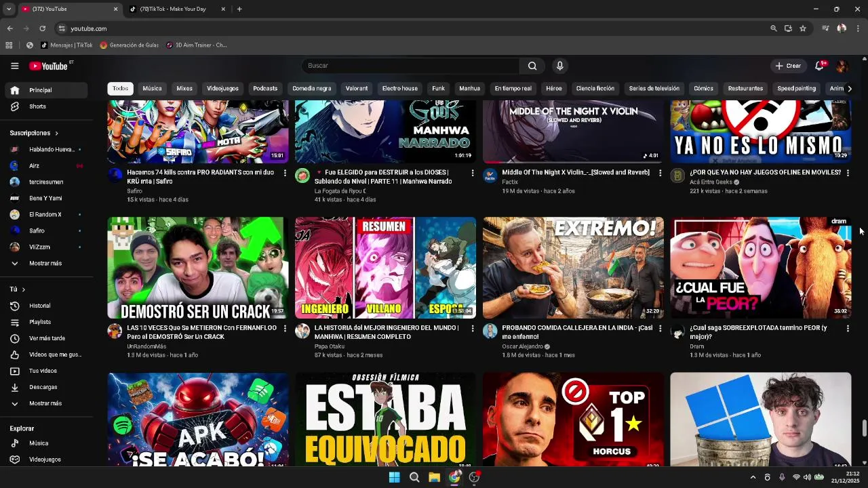This screenshot has height=488, width=868.
Task: Click the page vertical scrollbar thumb
Action: click(x=864, y=428)
